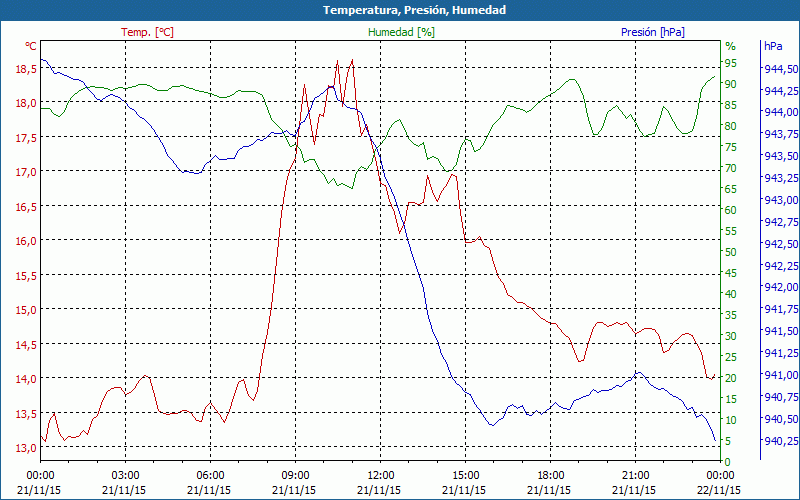800x500 pixels.
Task: Click the '03:00' time axis label
Action: [x=124, y=476]
